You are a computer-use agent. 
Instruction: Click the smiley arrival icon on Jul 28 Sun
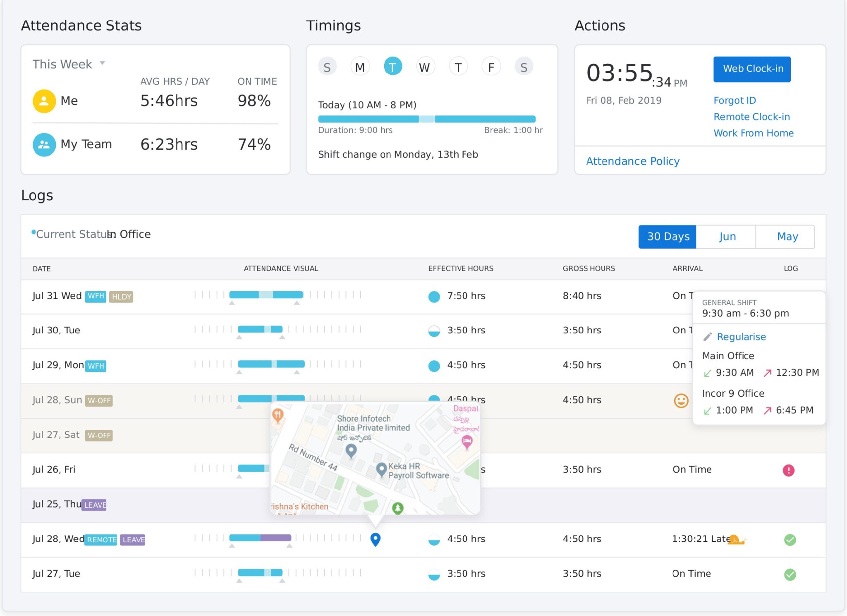click(x=681, y=400)
